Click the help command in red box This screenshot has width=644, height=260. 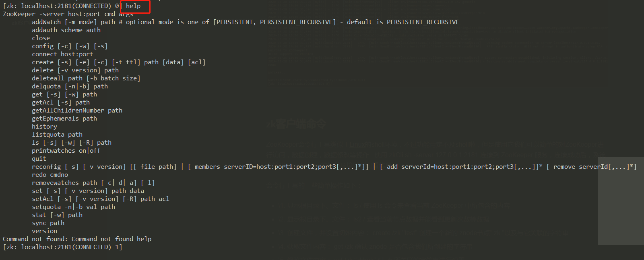[x=133, y=6]
